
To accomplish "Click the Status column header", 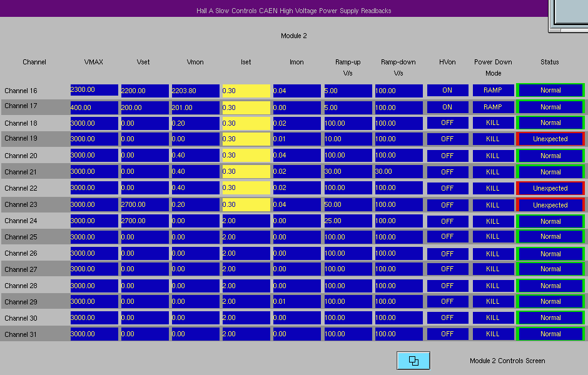I will 550,62.
